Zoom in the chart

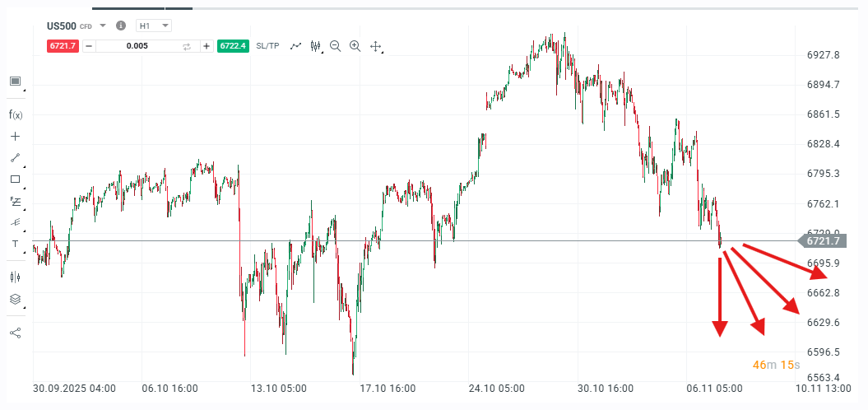pos(355,46)
